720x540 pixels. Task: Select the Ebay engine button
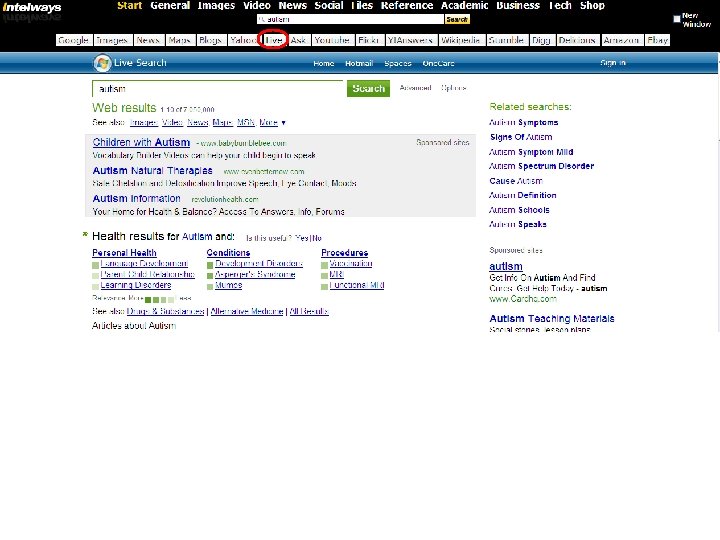pyautogui.click(x=657, y=40)
